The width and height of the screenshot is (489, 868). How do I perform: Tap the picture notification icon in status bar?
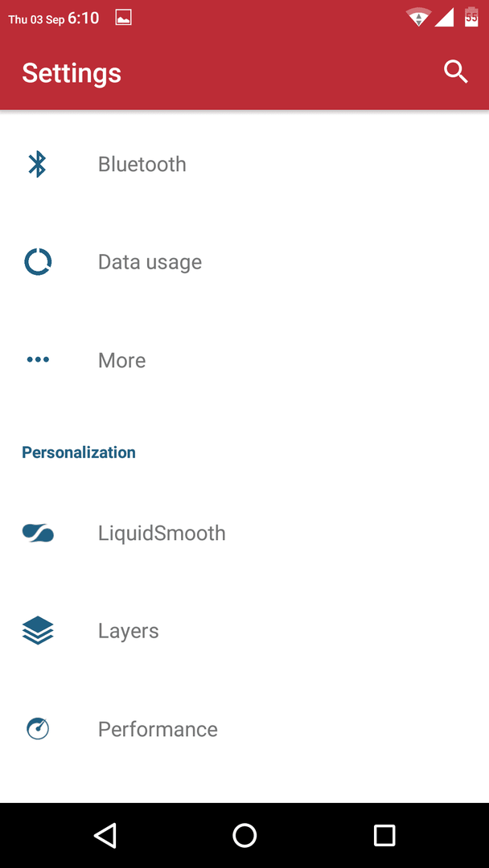click(123, 18)
